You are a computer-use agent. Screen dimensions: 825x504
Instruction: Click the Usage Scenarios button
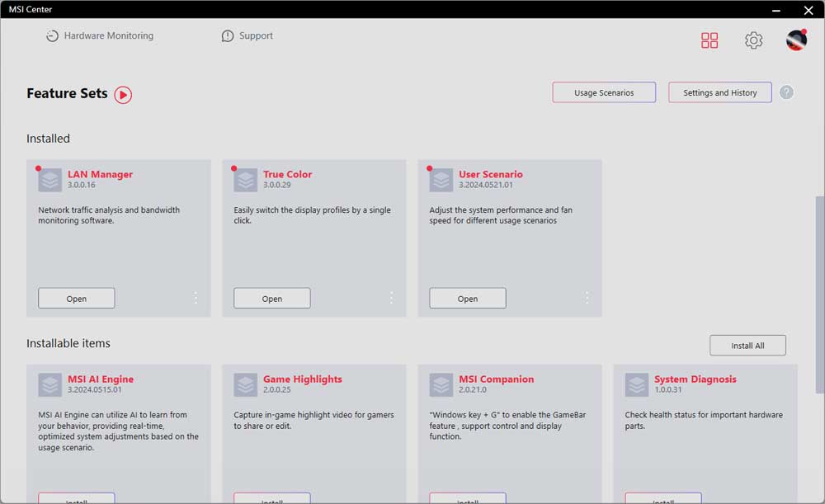click(604, 92)
